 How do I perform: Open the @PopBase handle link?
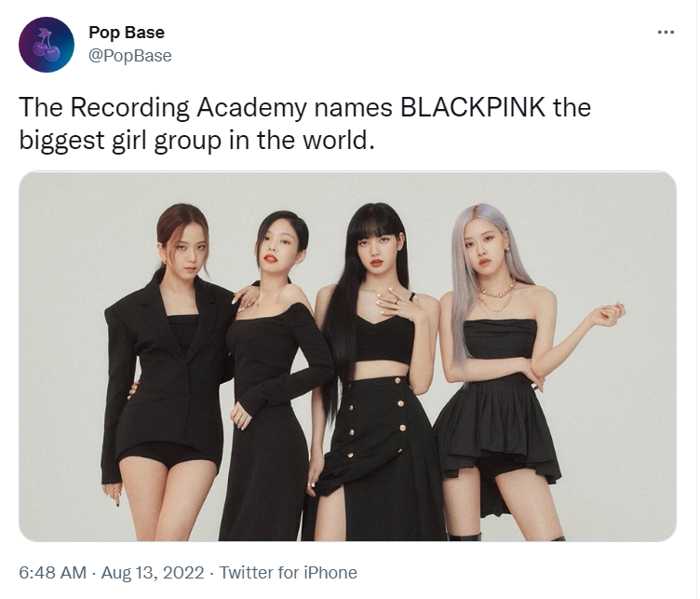click(x=130, y=56)
